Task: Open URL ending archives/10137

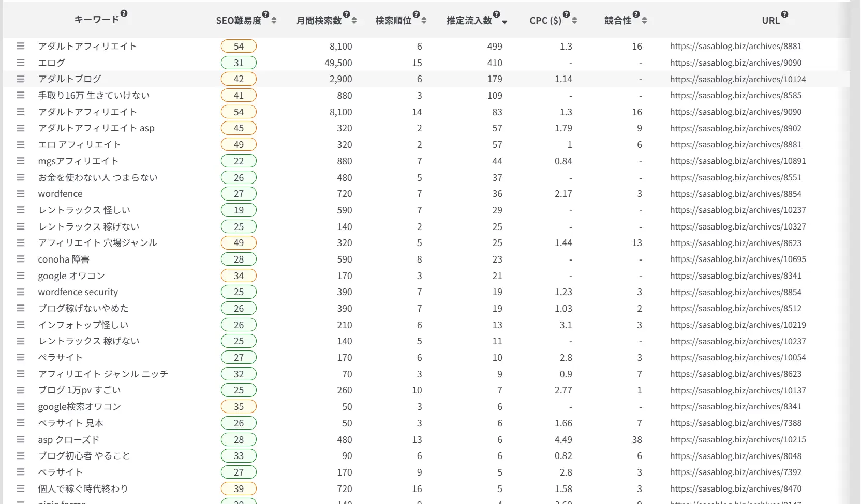Action: click(x=738, y=390)
